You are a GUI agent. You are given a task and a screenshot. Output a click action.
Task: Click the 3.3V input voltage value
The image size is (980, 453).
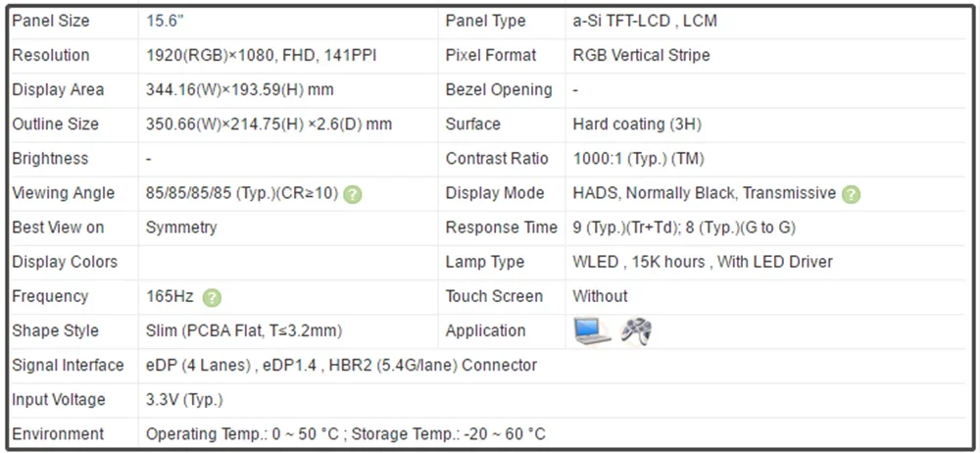[x=183, y=400]
